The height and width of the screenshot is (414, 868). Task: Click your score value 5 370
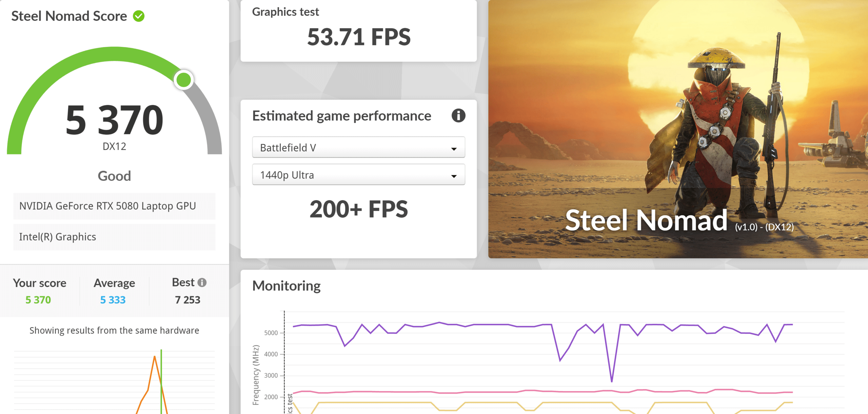click(38, 300)
